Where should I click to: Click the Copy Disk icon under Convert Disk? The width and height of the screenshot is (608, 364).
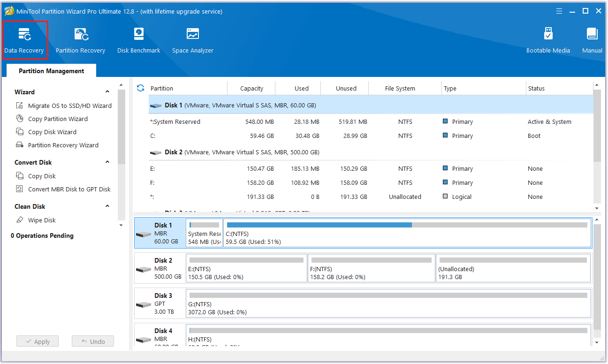(x=20, y=176)
